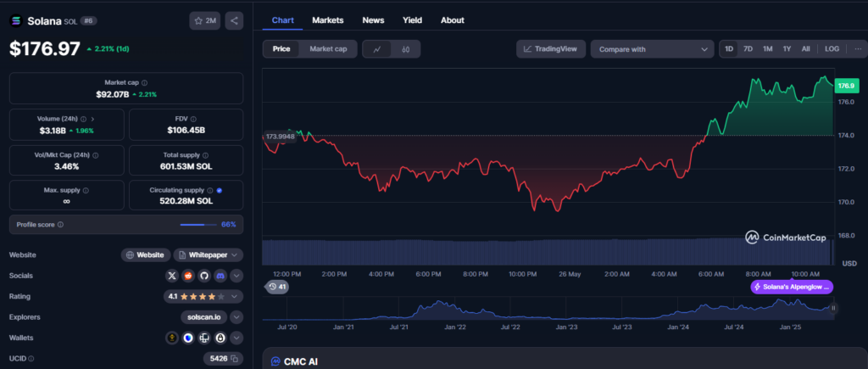The width and height of the screenshot is (868, 369).
Task: Open chart more options ellipsis menu
Action: [x=859, y=48]
